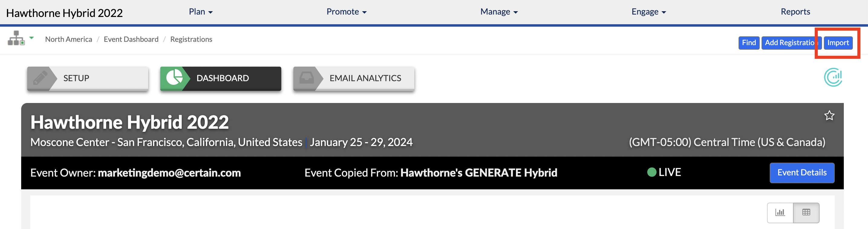Select the EMAIL ANALYTICS tab
868x229 pixels.
(354, 78)
